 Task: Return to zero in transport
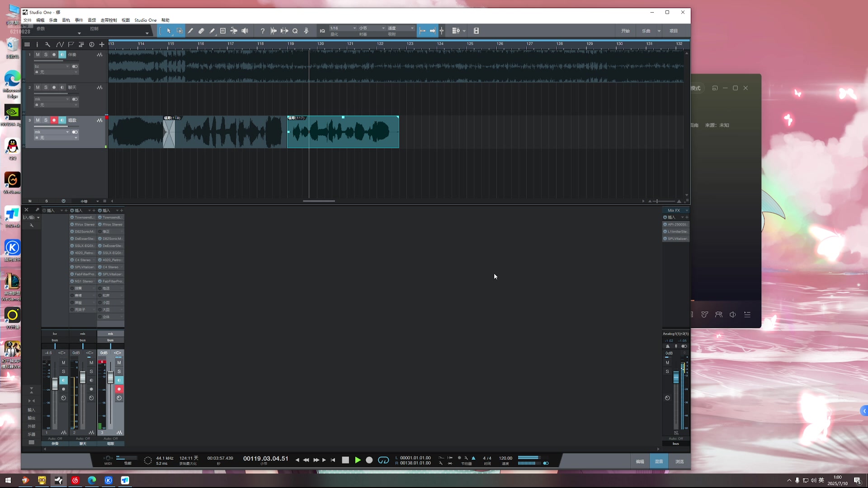333,460
